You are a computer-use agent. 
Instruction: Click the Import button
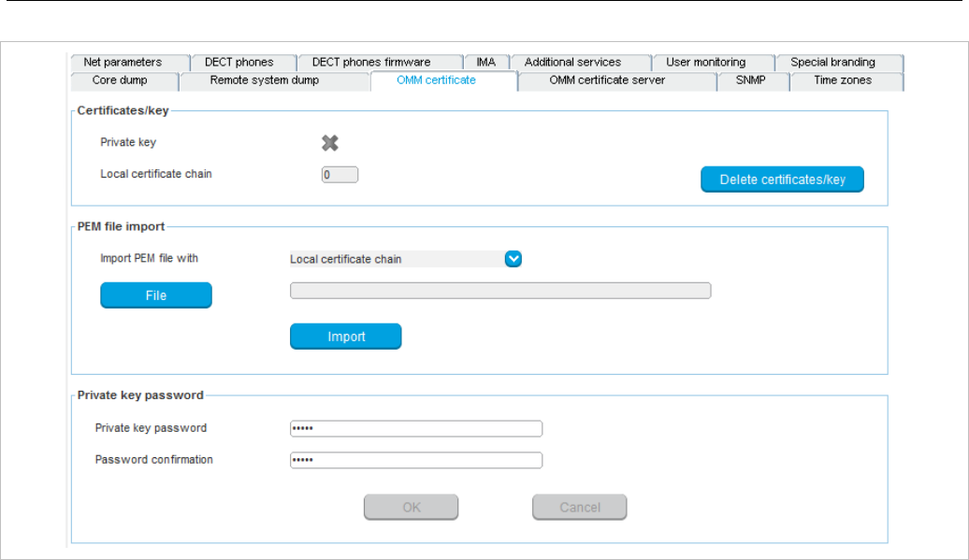345,337
